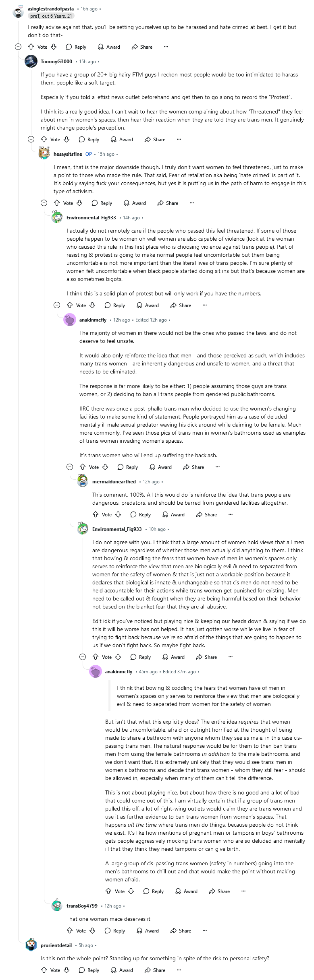The height and width of the screenshot is (980, 314).
Task: Open anakinmcfly's user profile link
Action: 93,320
